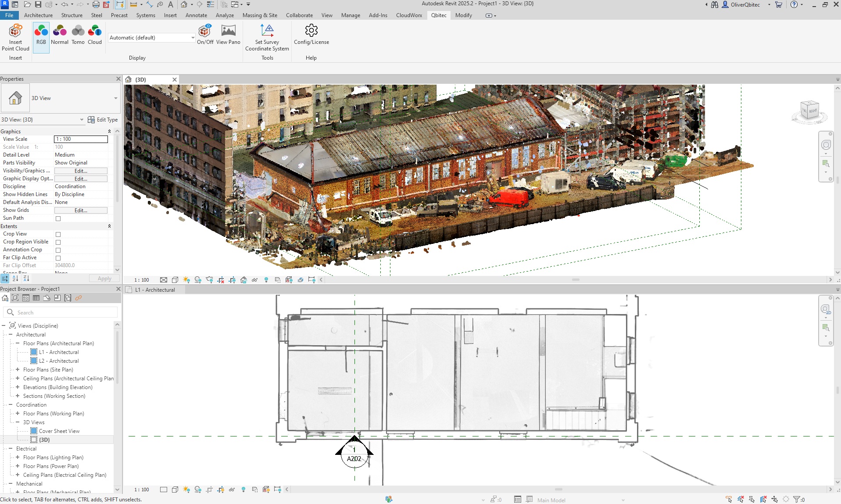Image resolution: width=841 pixels, height=504 pixels.
Task: Click the Project Browser search field
Action: 61,312
